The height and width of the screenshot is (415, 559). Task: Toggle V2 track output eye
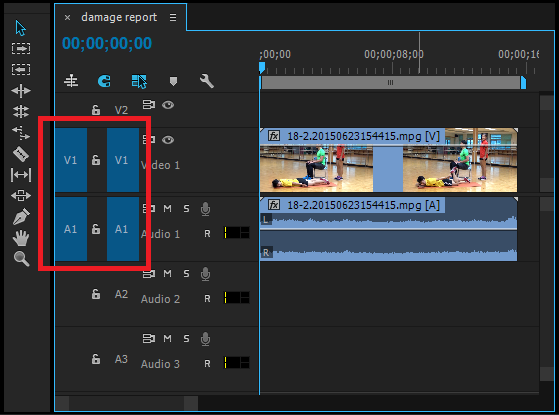[168, 105]
